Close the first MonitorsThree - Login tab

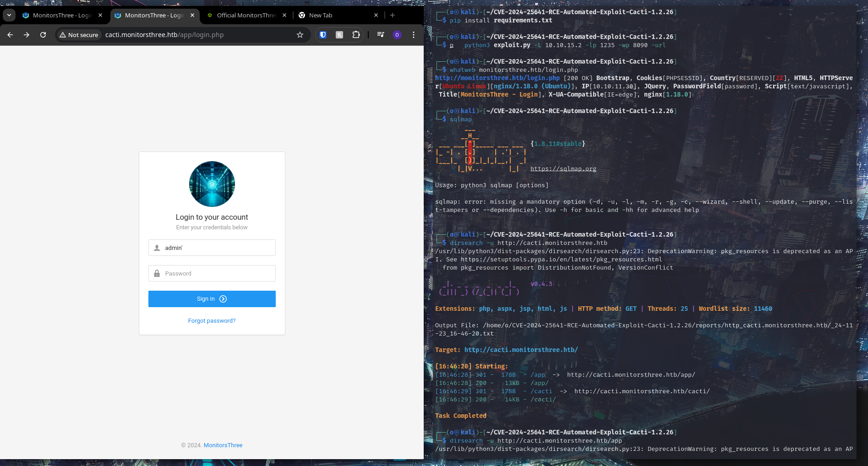(100, 15)
